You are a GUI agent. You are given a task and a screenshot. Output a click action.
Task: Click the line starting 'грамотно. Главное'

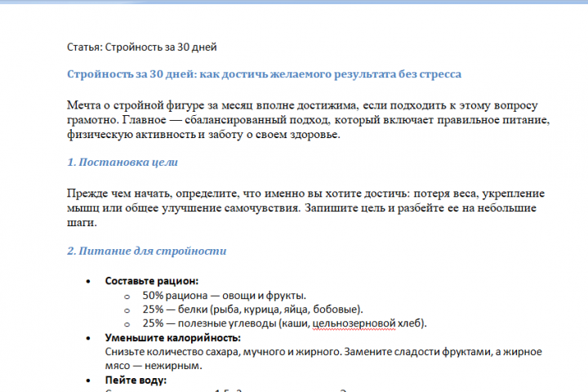click(308, 120)
